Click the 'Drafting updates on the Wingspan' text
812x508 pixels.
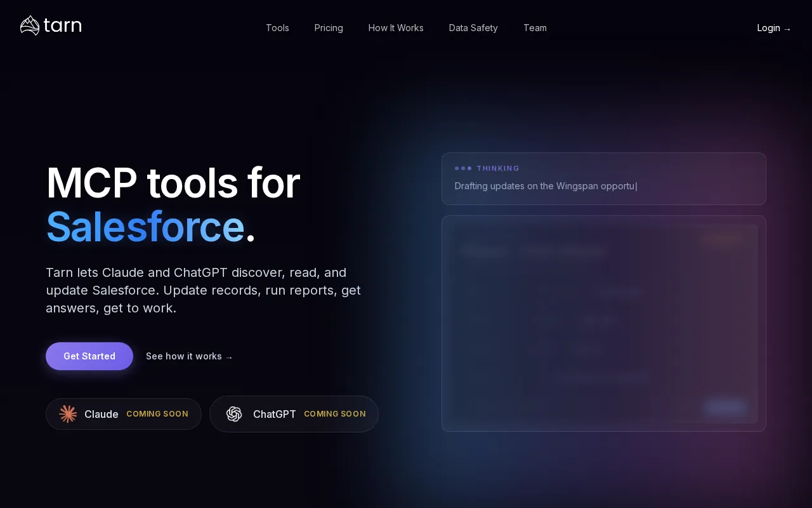[546, 186]
